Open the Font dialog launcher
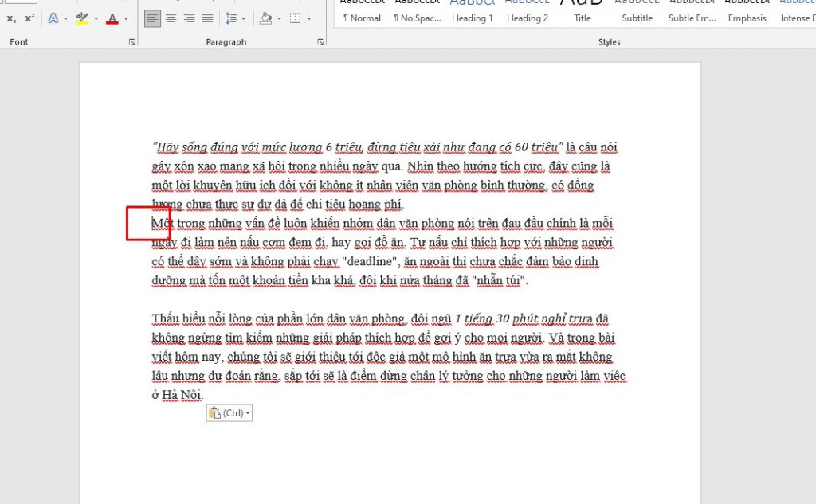 (x=132, y=42)
